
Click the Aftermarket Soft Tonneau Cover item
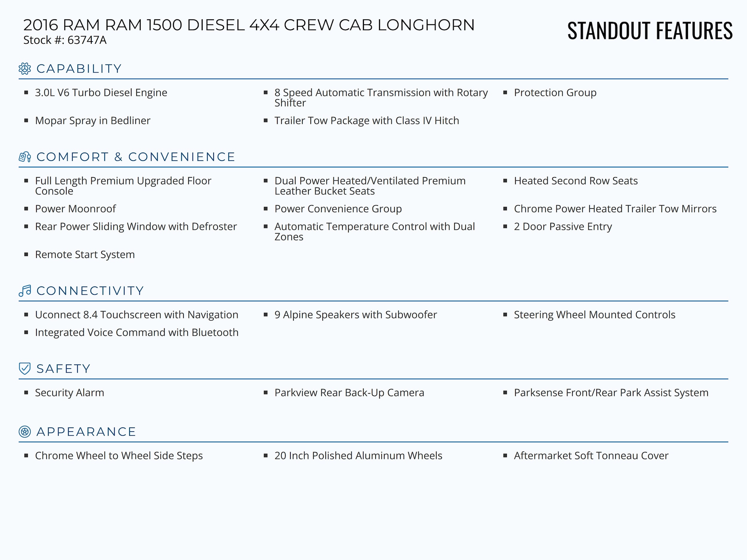click(x=591, y=456)
